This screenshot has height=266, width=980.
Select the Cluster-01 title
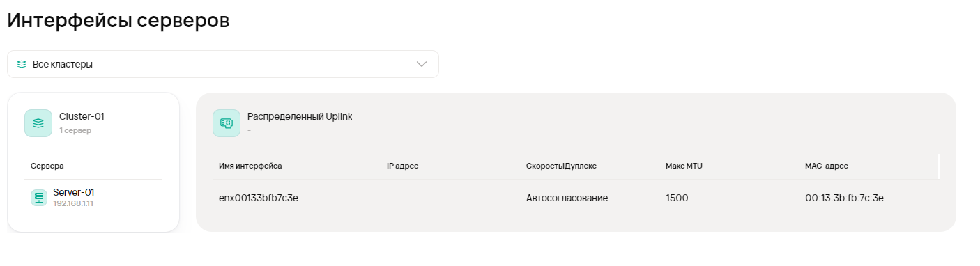pos(82,116)
